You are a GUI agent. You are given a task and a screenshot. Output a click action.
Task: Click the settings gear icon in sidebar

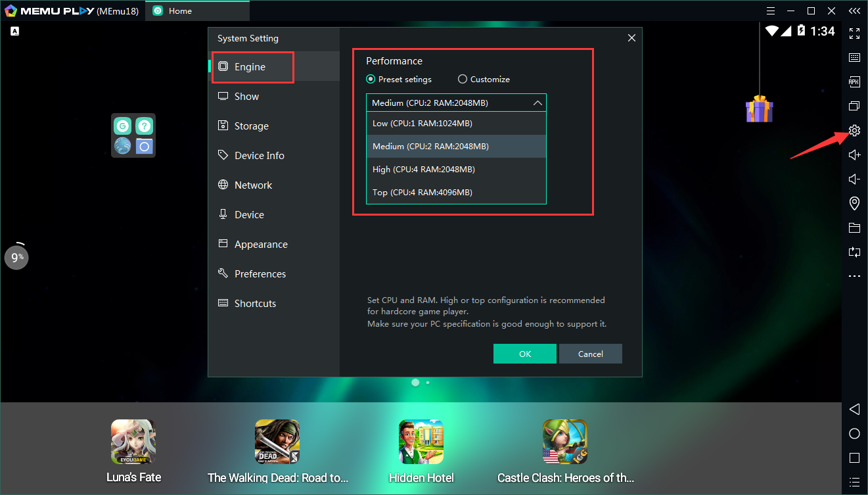854,130
